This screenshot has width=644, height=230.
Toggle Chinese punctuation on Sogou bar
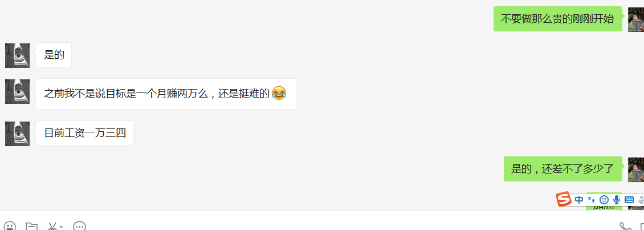tap(592, 200)
